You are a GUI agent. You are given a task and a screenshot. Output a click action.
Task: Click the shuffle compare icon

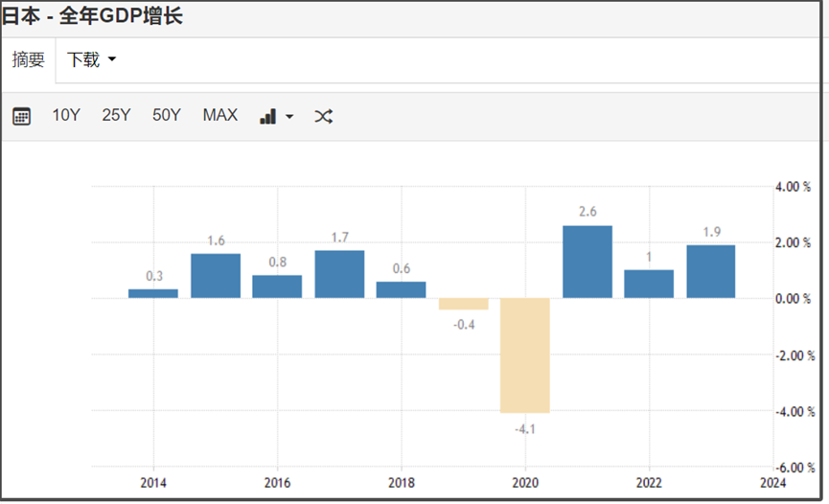(x=324, y=116)
